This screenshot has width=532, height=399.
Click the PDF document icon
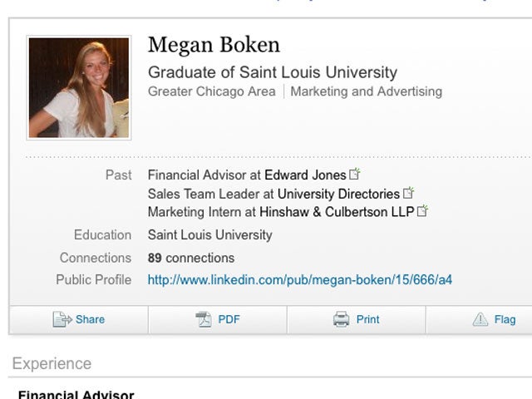pyautogui.click(x=204, y=319)
